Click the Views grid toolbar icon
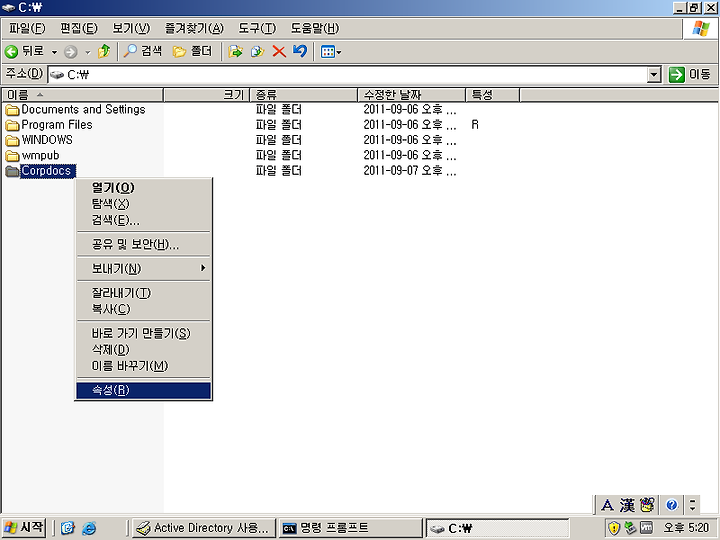This screenshot has height=540, width=720. 328,52
